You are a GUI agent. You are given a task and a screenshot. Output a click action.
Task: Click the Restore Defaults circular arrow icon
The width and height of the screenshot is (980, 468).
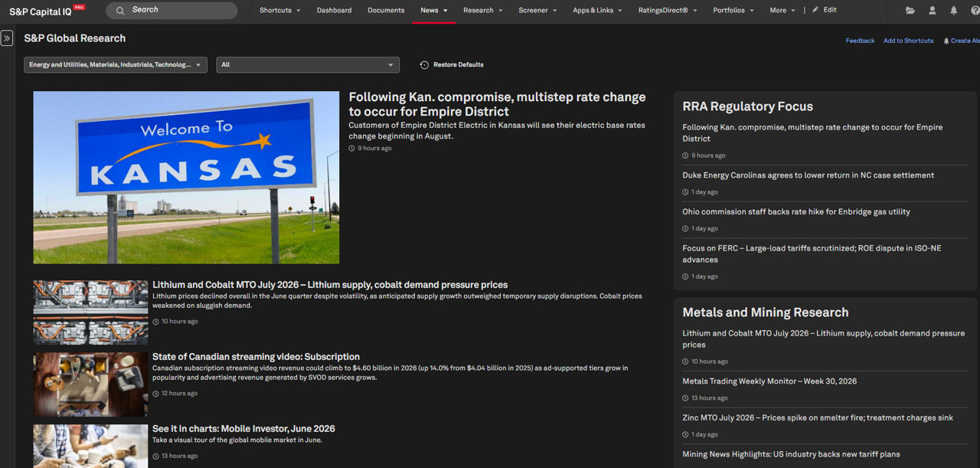(x=424, y=65)
